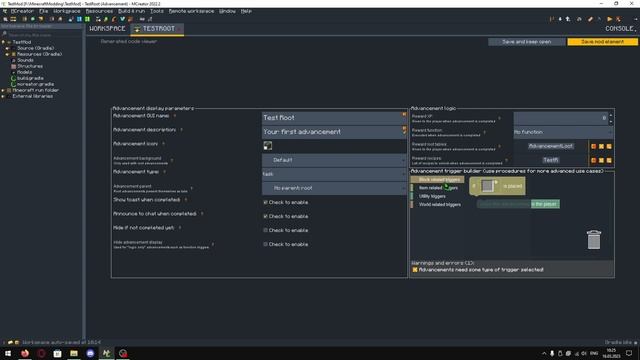Remove selected reward recipe entry
The height and width of the screenshot is (360, 640).
[601, 160]
